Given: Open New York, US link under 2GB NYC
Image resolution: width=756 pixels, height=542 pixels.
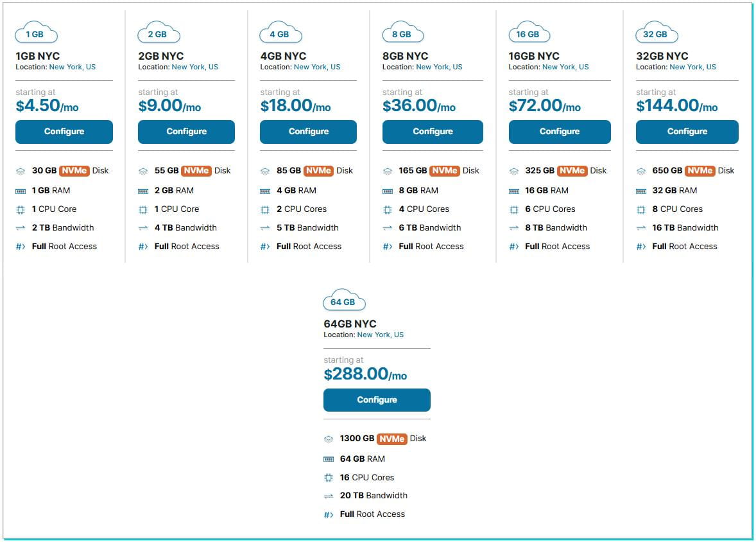Looking at the screenshot, I should [x=194, y=67].
